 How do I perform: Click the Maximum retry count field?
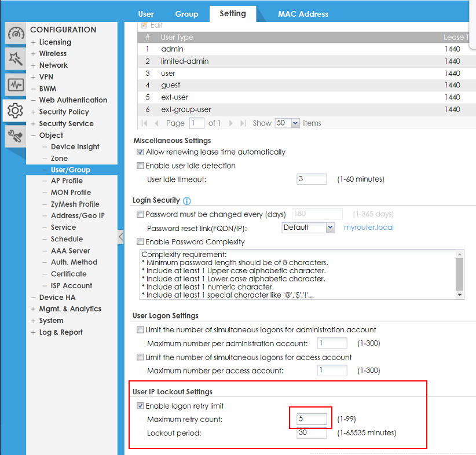point(312,419)
